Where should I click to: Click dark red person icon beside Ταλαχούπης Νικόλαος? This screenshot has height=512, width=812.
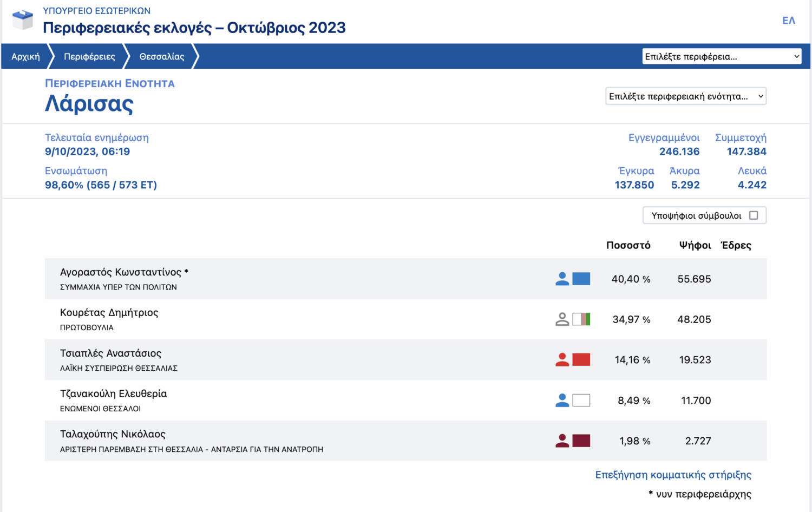tap(562, 441)
